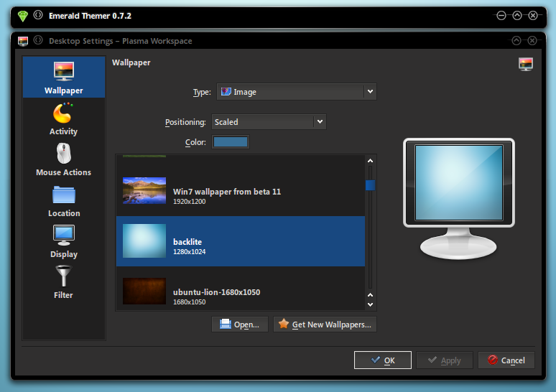Click the 1280x1024 resolution text

point(190,252)
